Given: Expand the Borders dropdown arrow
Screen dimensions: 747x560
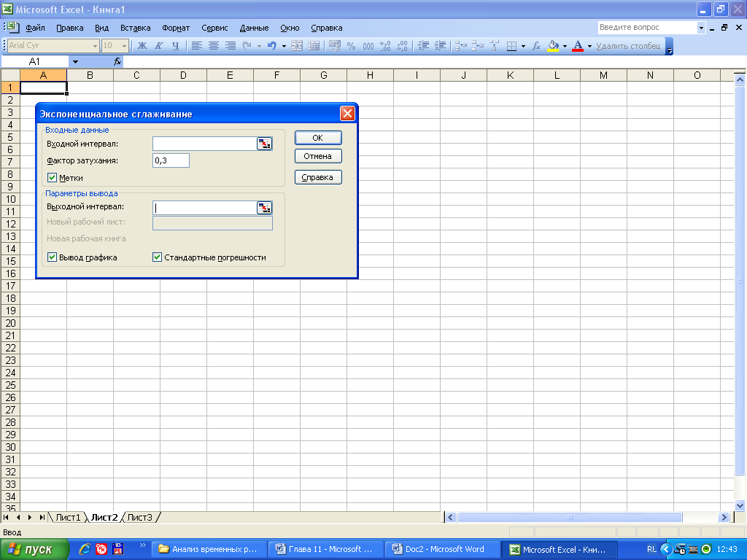Looking at the screenshot, I should (x=523, y=46).
